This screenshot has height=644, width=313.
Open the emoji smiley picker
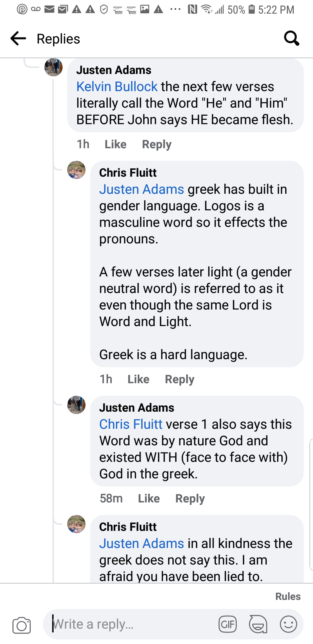288,624
